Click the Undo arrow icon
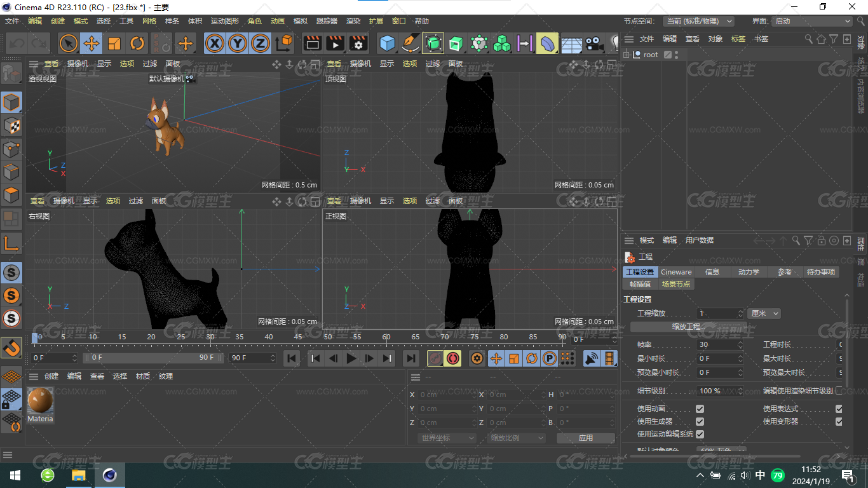Screen dimensions: 868x488 click(x=17, y=43)
